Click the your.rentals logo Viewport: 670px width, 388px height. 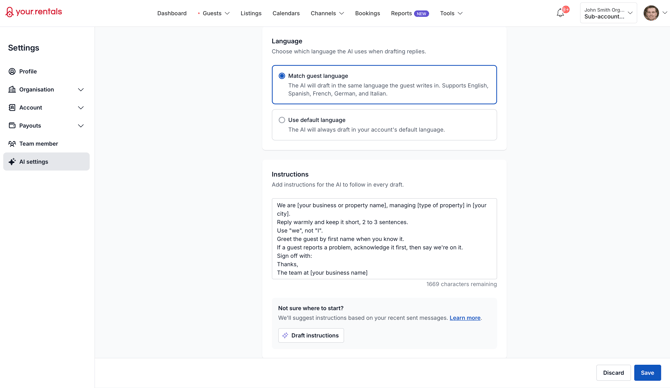tap(34, 12)
